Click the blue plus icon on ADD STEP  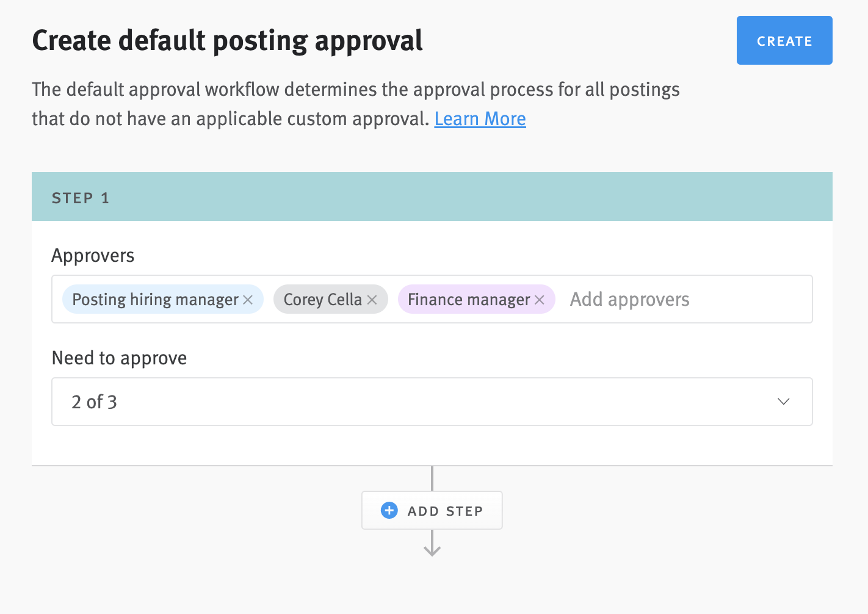389,510
